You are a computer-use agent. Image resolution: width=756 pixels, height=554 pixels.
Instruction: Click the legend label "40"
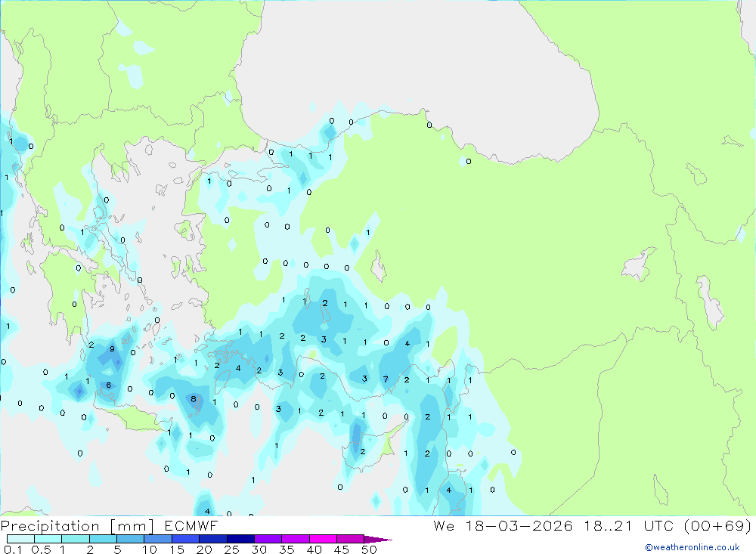[314, 549]
